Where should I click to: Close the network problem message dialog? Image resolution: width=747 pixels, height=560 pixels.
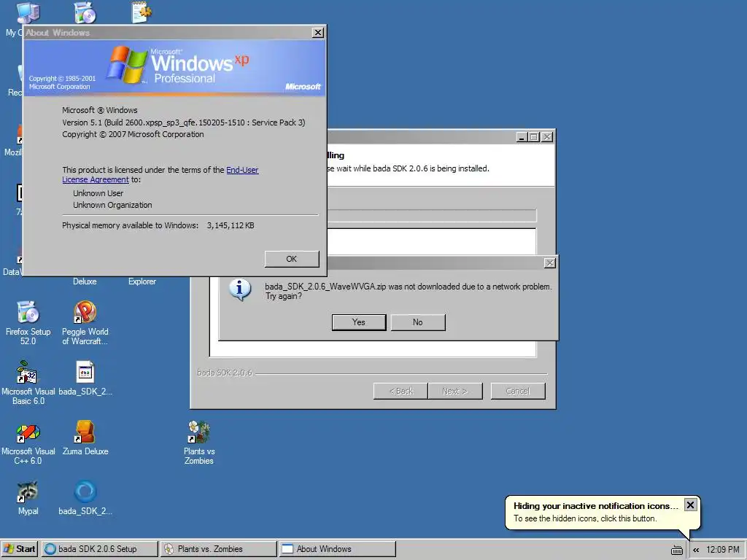point(550,262)
